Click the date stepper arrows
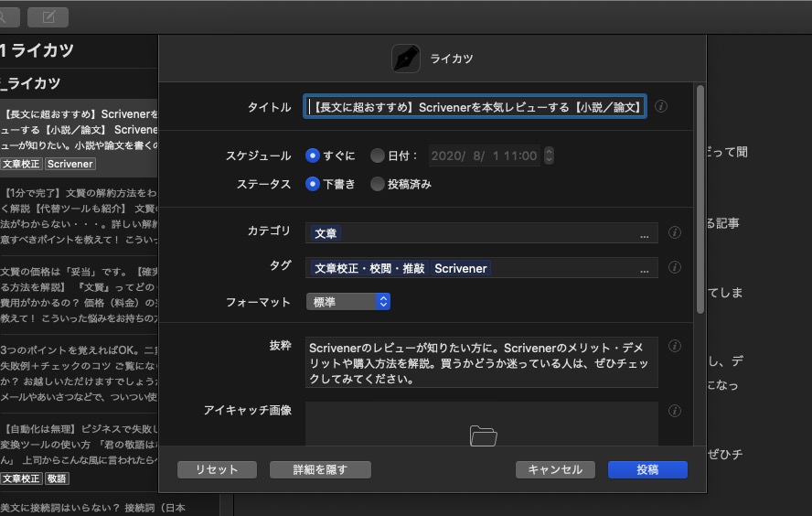 (549, 156)
